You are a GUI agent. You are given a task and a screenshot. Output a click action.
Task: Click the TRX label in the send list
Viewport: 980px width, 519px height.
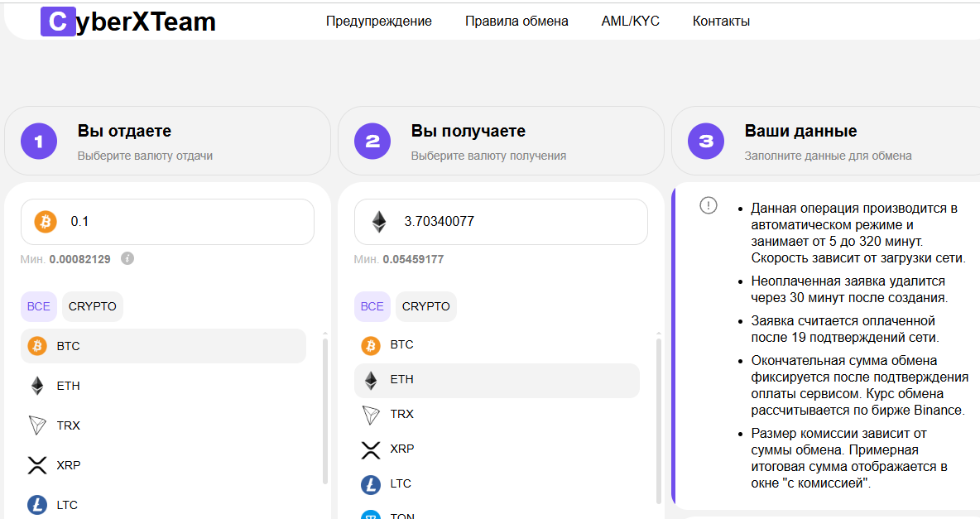(68, 425)
